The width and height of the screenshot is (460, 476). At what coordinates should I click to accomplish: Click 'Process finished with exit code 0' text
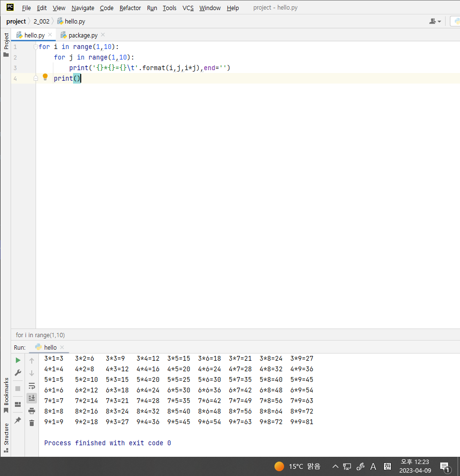tap(108, 443)
